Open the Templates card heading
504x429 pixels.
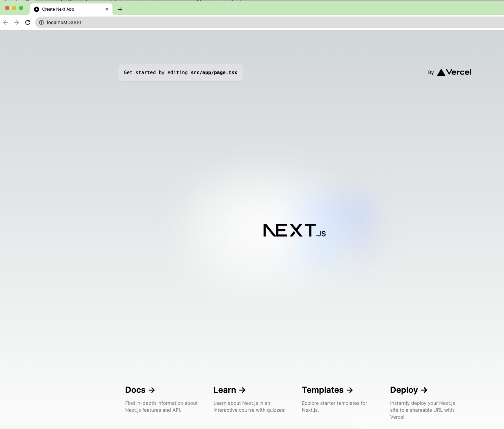tap(327, 390)
